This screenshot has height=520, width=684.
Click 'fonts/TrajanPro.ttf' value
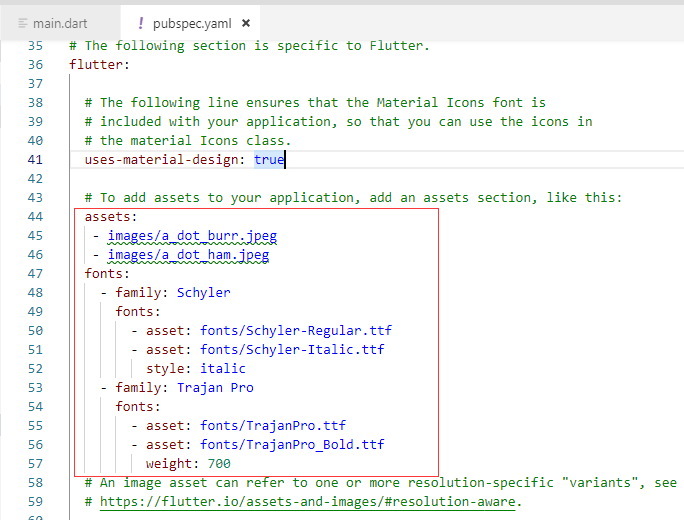tap(273, 426)
